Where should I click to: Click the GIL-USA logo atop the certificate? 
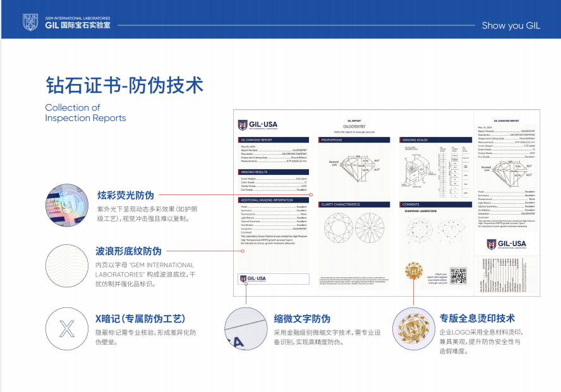(x=258, y=125)
